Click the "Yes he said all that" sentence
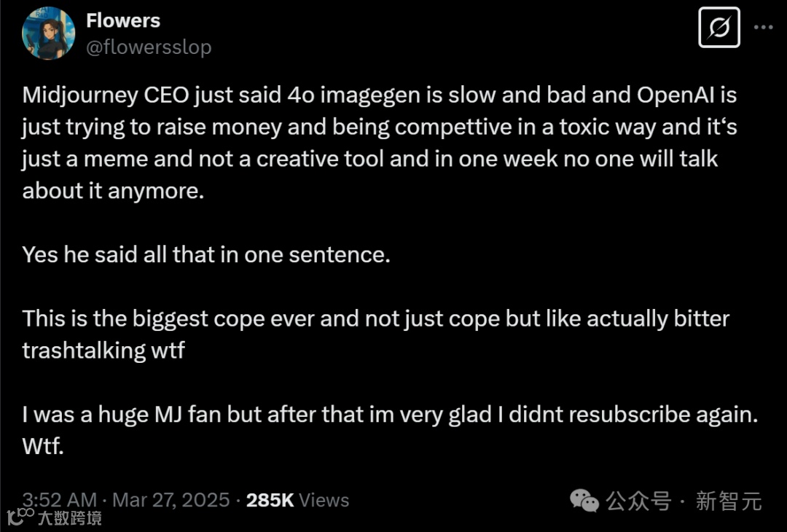This screenshot has width=787, height=532. point(206,255)
